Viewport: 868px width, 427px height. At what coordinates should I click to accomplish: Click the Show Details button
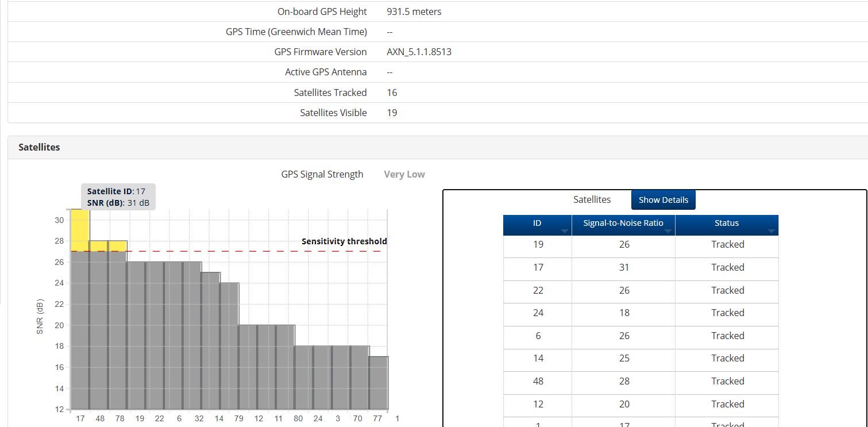point(663,200)
